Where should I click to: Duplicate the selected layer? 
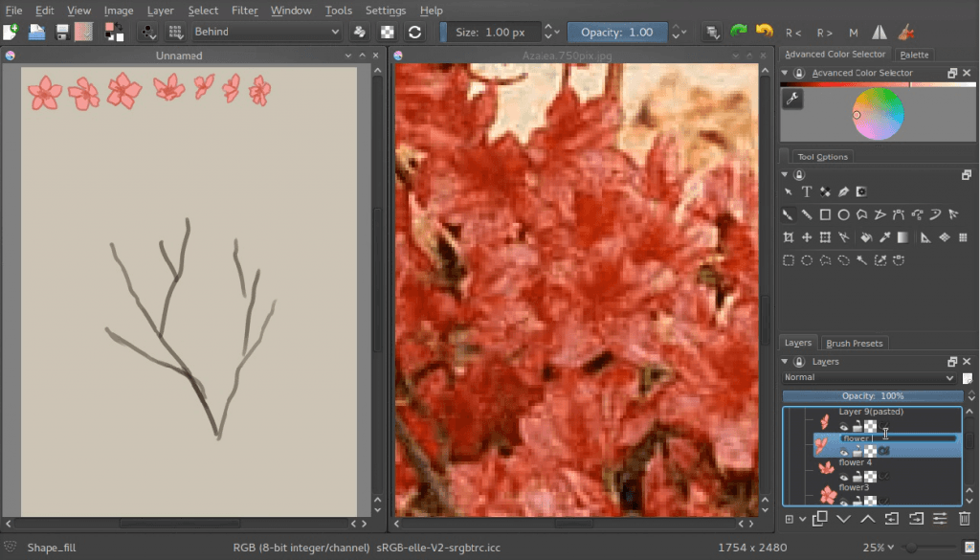(819, 517)
